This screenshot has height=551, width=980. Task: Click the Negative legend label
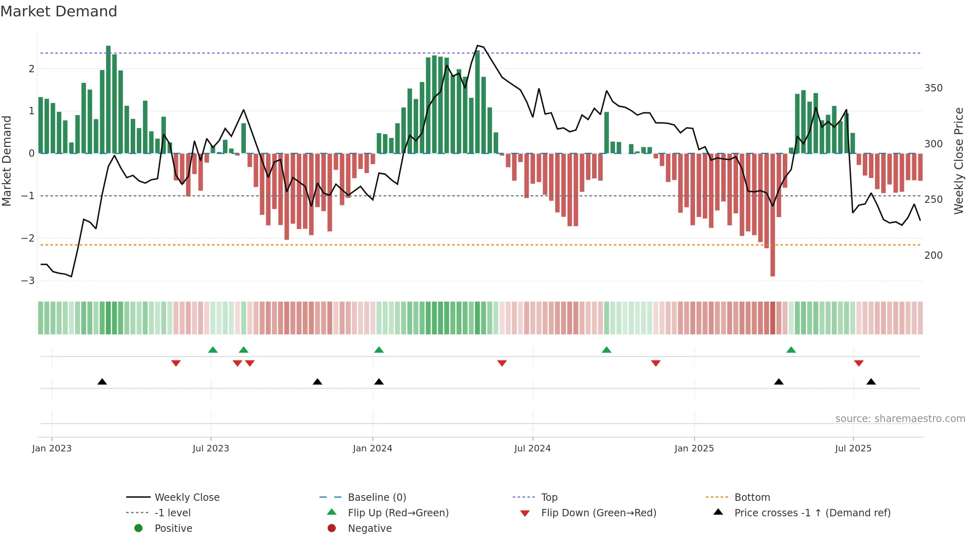point(370,528)
